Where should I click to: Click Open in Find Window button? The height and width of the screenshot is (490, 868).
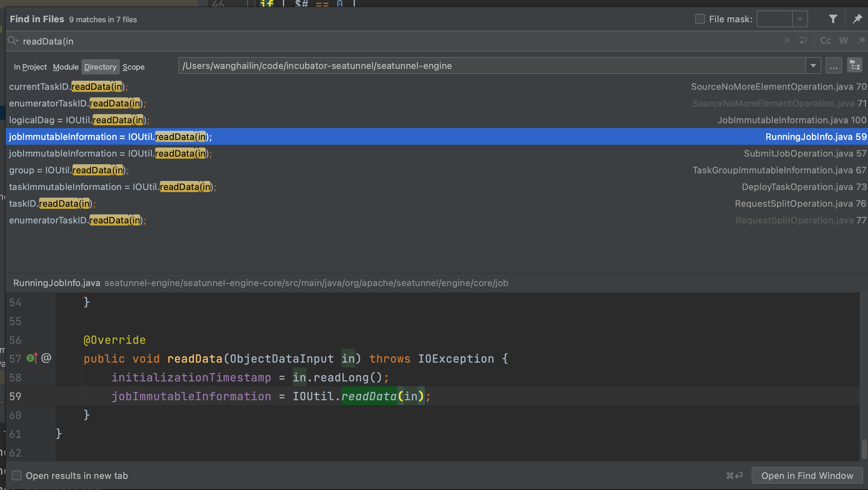(x=807, y=475)
